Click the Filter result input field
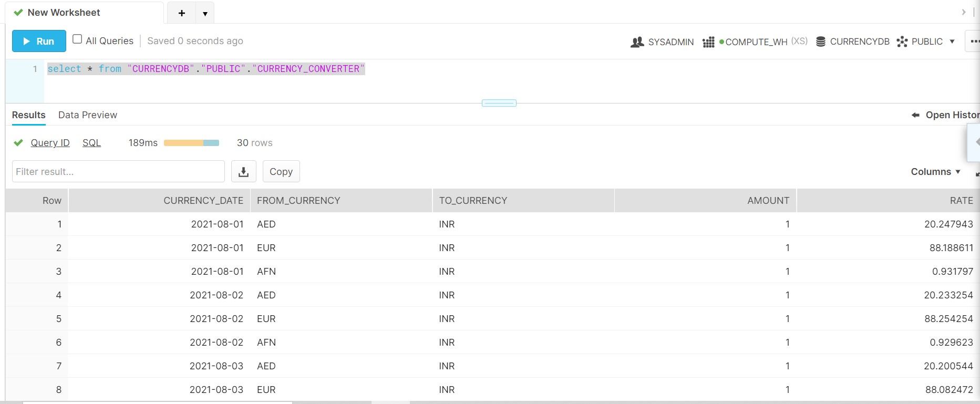 118,172
